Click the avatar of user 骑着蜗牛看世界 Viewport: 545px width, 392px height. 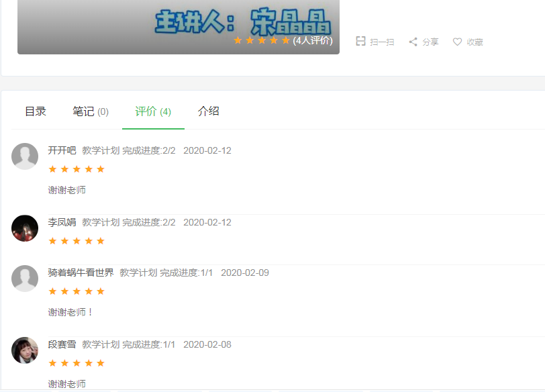pos(25,279)
